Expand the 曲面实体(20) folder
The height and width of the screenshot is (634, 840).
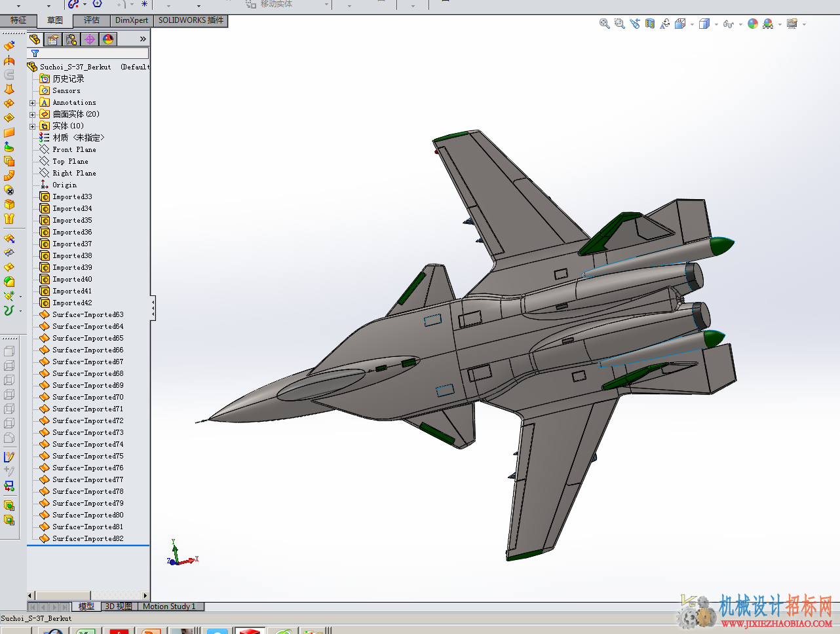tap(32, 115)
